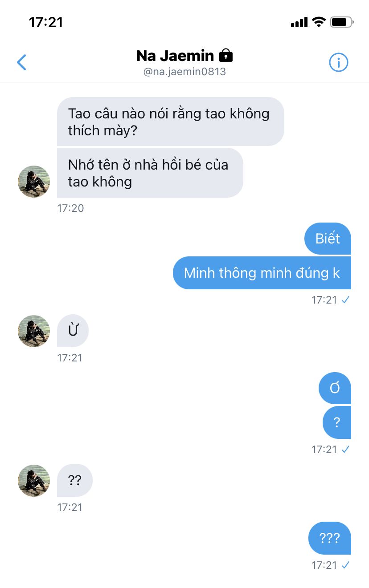Tap the cellular signal bars
Screen dimensions: 369x588
pos(299,22)
